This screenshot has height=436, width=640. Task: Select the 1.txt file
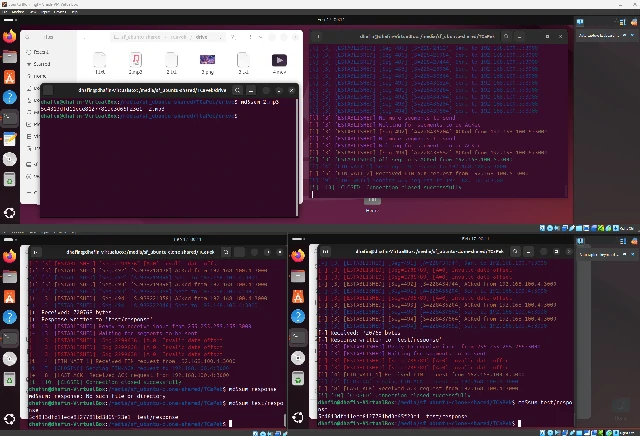pyautogui.click(x=100, y=63)
